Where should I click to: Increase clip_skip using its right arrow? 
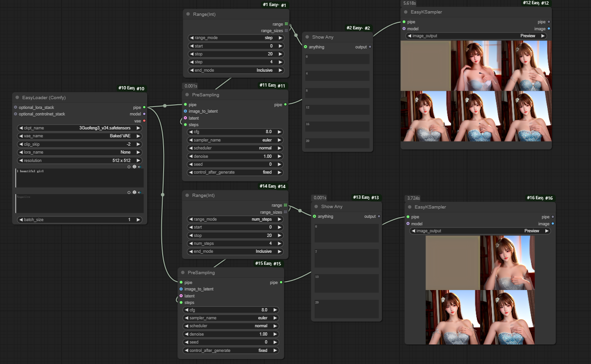pyautogui.click(x=138, y=144)
